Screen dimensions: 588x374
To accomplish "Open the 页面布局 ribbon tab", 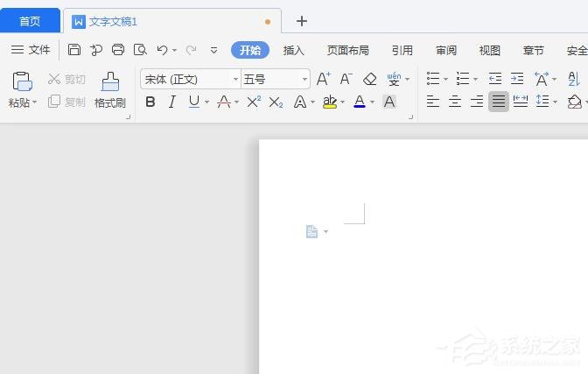I will 347,50.
